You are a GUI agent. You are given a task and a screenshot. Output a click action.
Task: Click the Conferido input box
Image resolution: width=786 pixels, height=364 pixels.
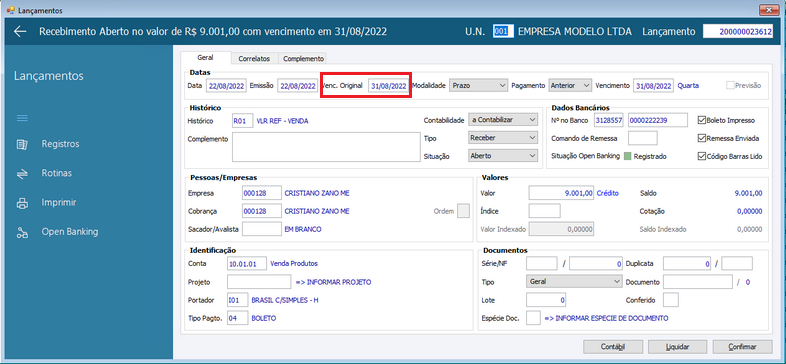(671, 300)
